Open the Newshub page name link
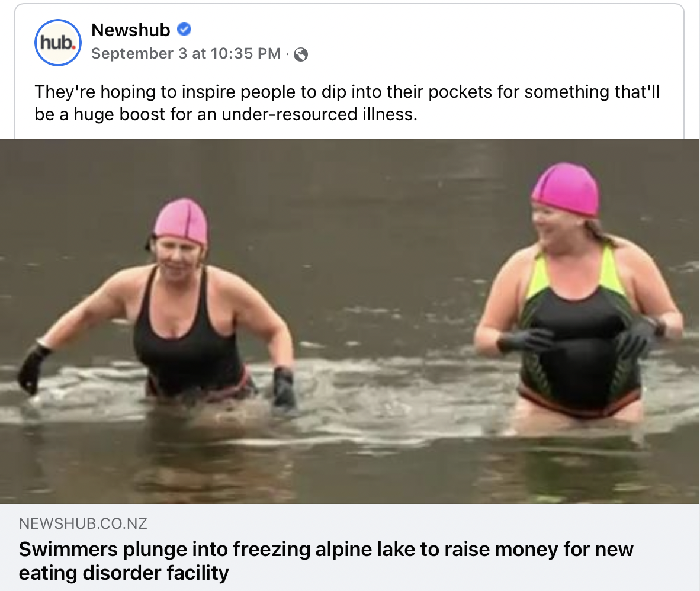Screen dimensions: 700x591 (x=131, y=30)
